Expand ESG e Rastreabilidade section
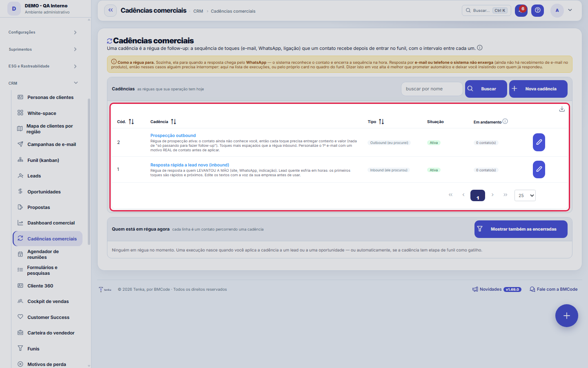The image size is (588, 368). [x=43, y=66]
